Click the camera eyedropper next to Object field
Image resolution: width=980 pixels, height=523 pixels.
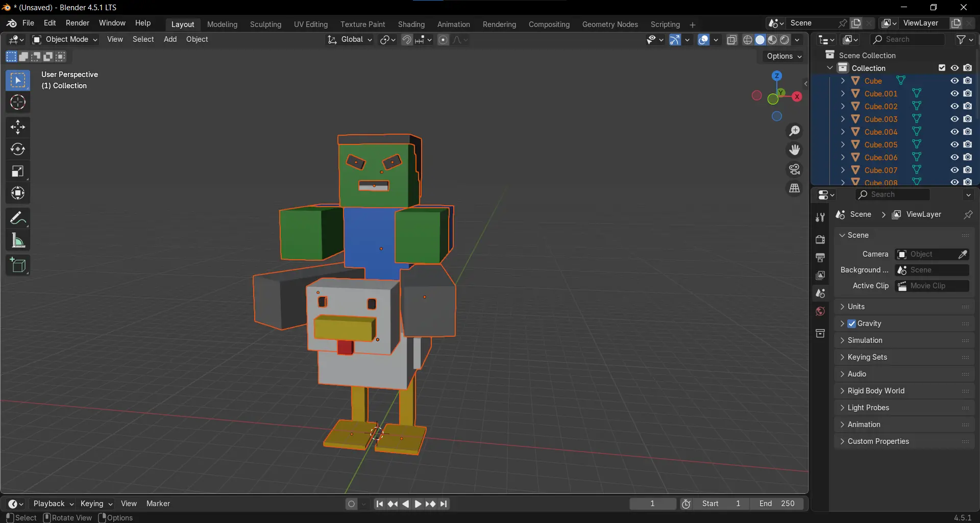tap(964, 254)
